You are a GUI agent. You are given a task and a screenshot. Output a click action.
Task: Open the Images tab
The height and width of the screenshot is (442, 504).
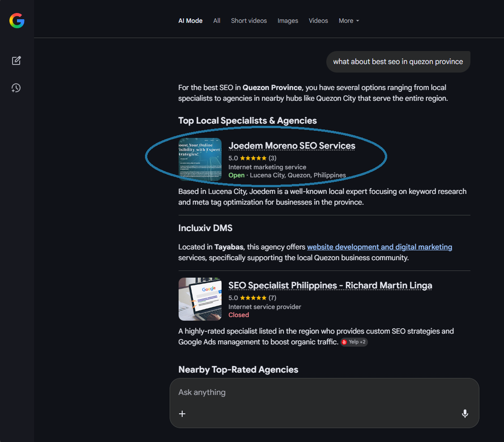click(288, 21)
